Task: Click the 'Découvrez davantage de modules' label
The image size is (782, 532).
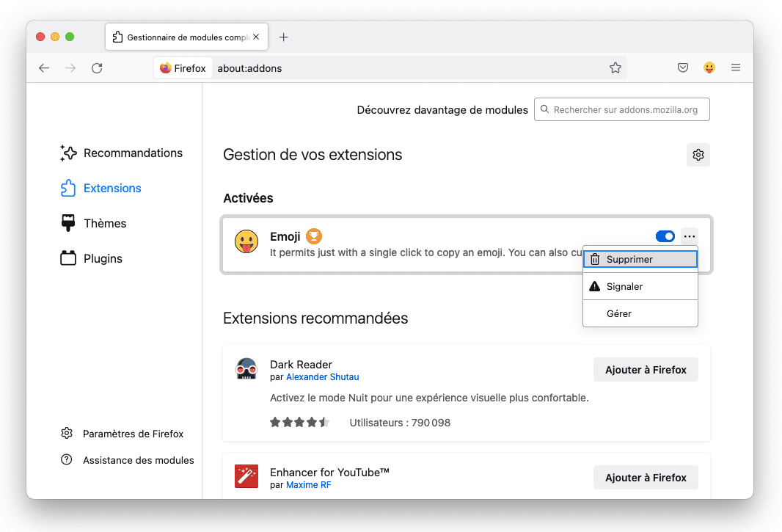Action: coord(442,110)
